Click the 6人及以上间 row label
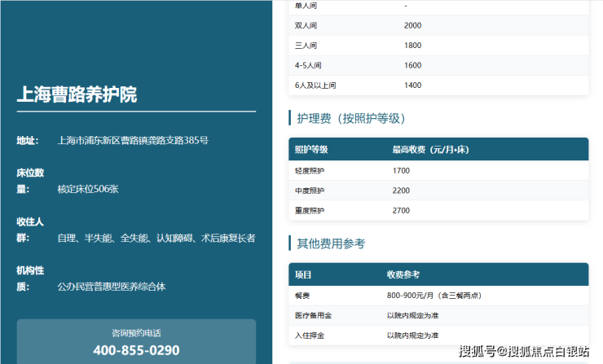 [315, 86]
